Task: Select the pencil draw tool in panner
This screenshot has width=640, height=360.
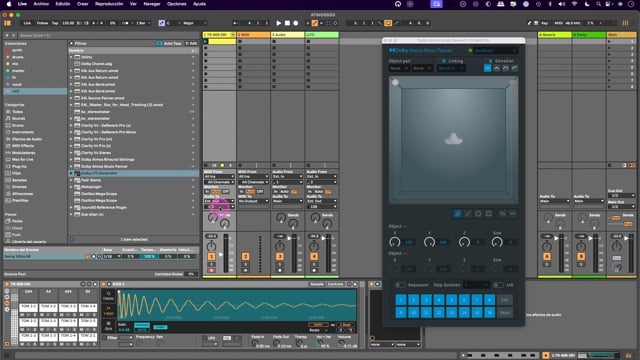Action: 458,214
